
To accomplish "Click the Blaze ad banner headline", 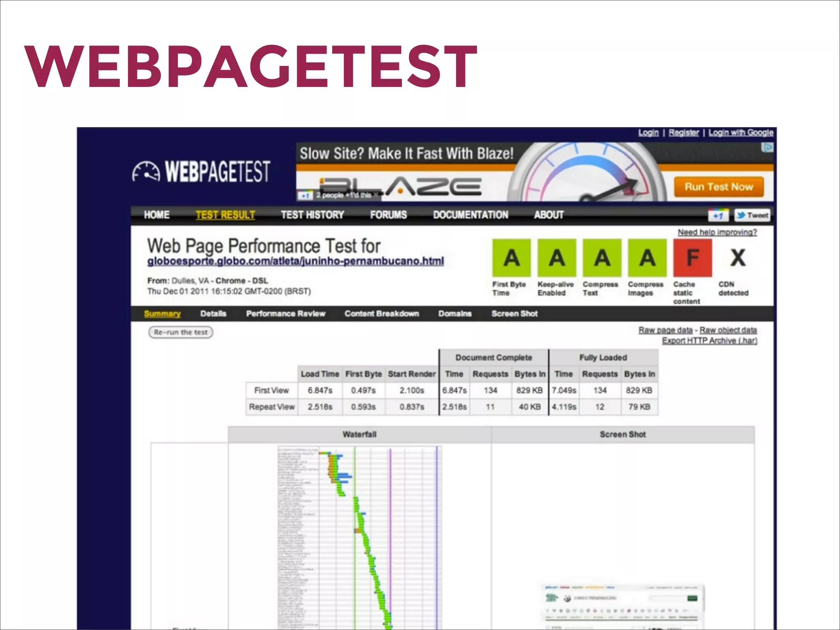I will click(x=406, y=154).
